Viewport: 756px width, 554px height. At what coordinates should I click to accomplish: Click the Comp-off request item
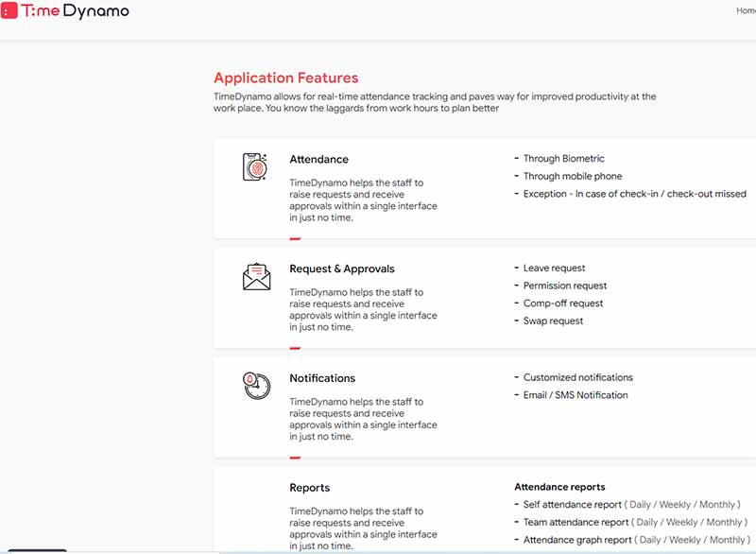563,303
